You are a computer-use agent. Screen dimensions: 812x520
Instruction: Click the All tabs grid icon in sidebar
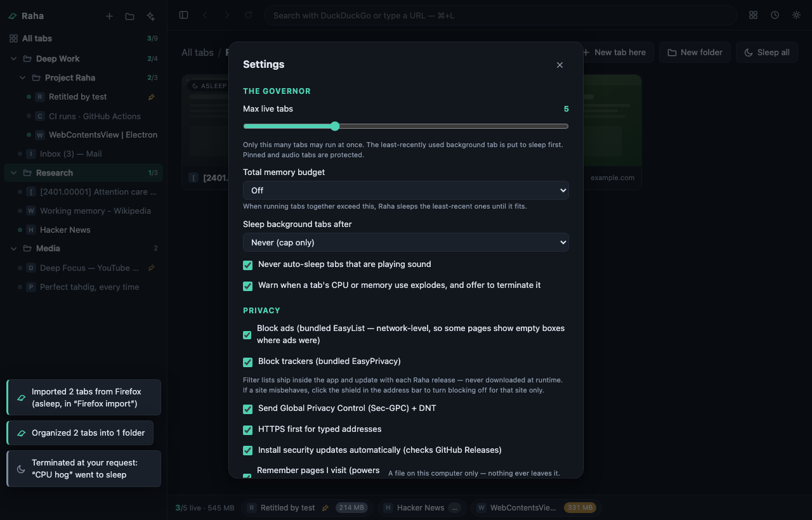pyautogui.click(x=13, y=39)
